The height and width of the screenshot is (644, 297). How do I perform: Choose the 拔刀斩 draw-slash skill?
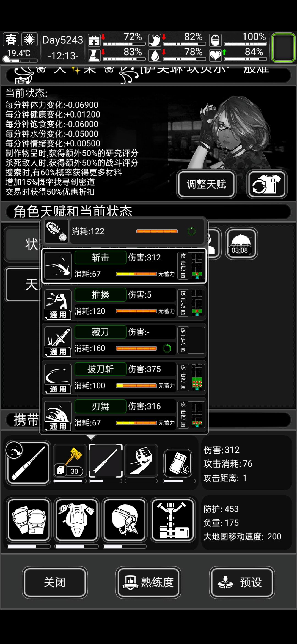124,378
